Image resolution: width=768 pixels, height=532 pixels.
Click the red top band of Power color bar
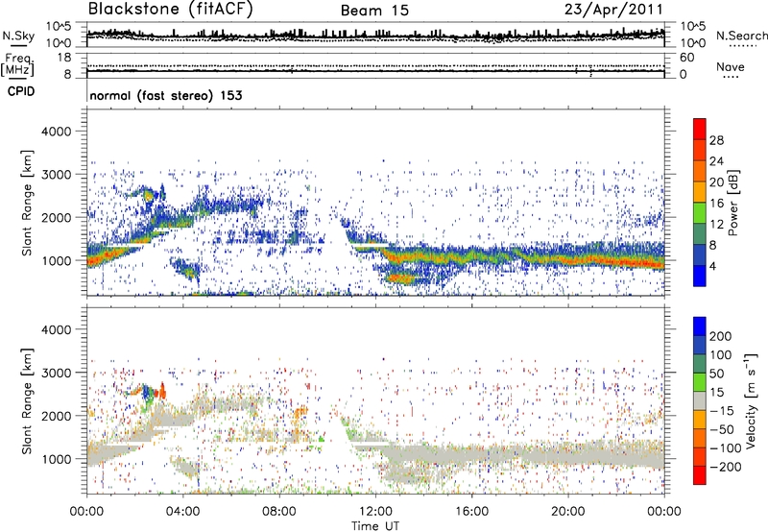(700, 129)
